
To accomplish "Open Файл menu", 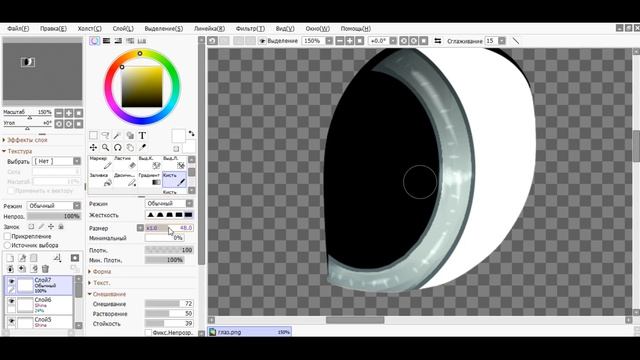I will click(18, 29).
